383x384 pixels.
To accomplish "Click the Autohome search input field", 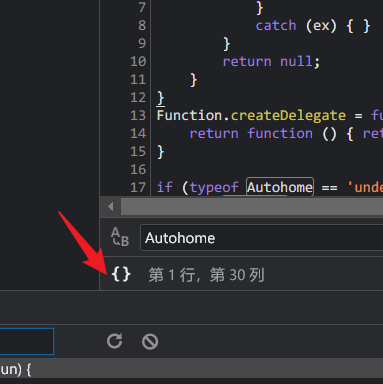I will 262,238.
